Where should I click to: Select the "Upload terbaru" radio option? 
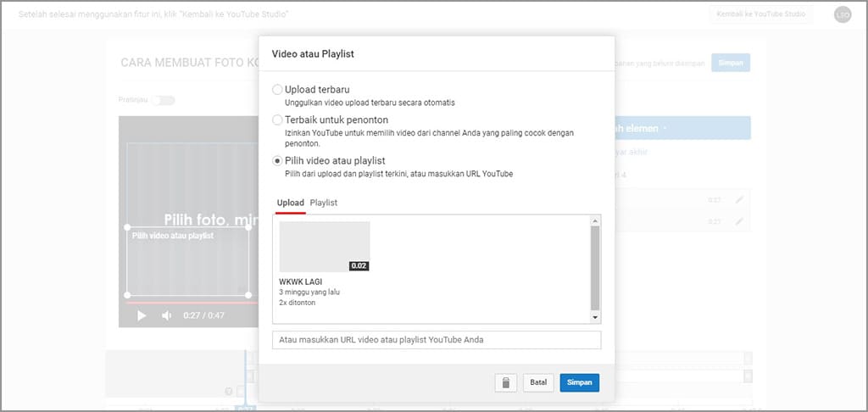pos(278,89)
